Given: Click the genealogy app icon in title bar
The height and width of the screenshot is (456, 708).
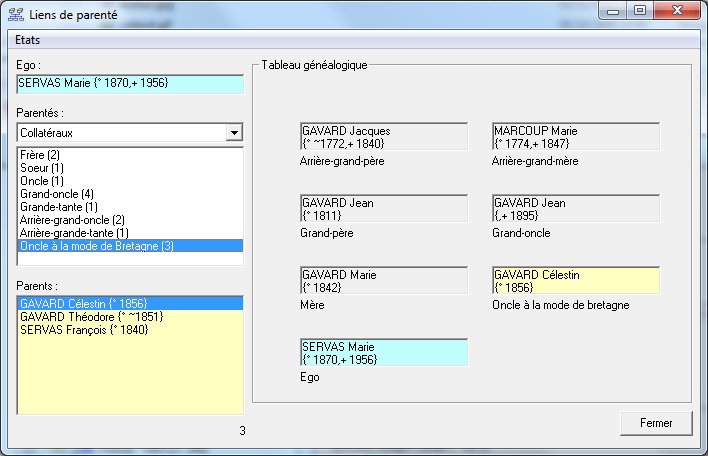Looking at the screenshot, I should point(15,13).
